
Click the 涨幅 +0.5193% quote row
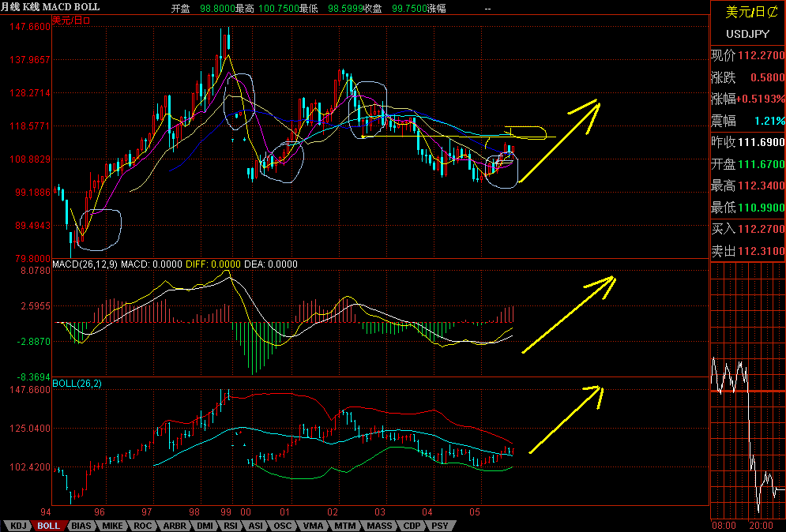[747, 99]
